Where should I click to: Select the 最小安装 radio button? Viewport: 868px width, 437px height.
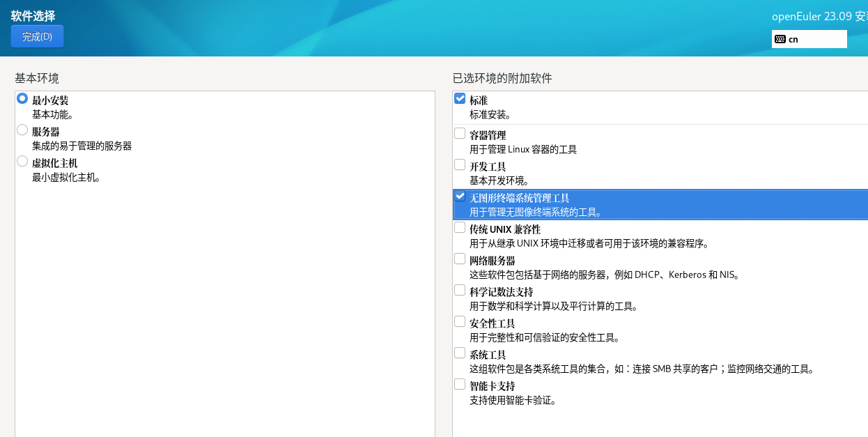(x=22, y=99)
